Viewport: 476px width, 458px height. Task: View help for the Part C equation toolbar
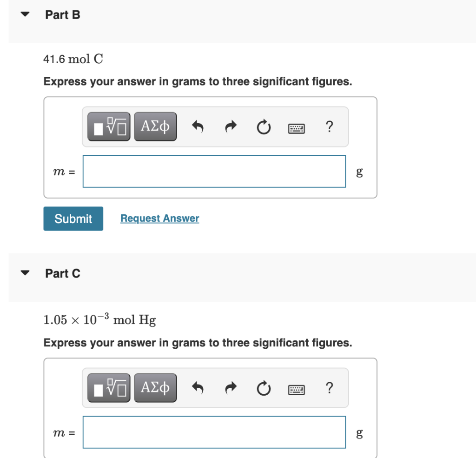(x=329, y=388)
